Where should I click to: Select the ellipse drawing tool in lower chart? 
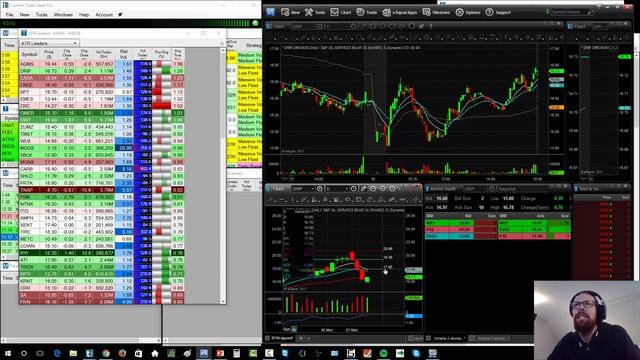click(x=347, y=200)
